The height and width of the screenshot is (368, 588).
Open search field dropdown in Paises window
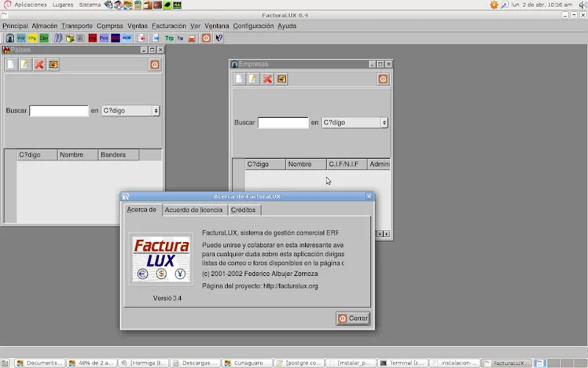pos(131,111)
